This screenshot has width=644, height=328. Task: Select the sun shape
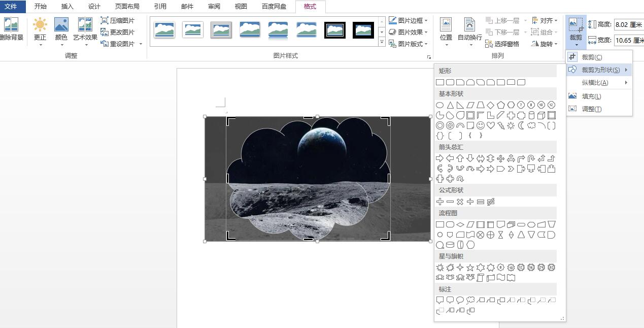511,125
